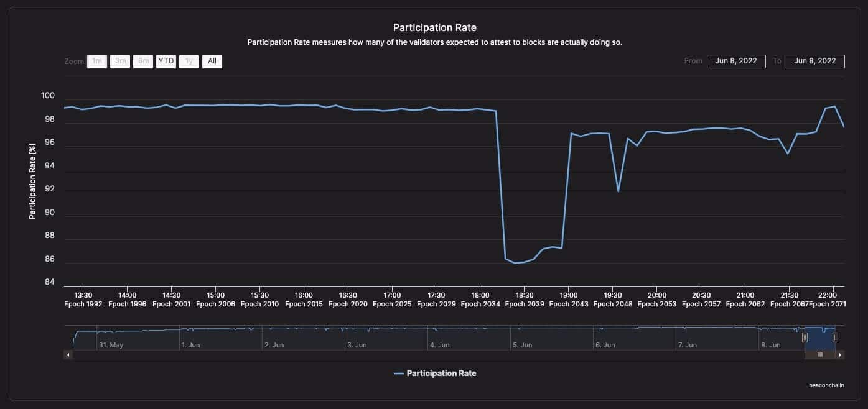Screen dimensions: 868x409
Task: Select the 1y zoom range button
Action: click(189, 61)
